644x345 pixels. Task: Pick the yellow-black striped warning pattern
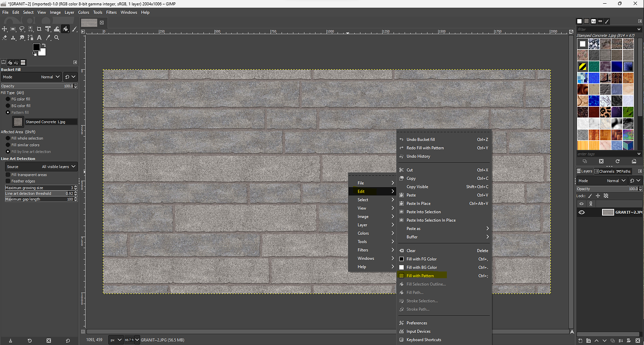[x=582, y=66]
